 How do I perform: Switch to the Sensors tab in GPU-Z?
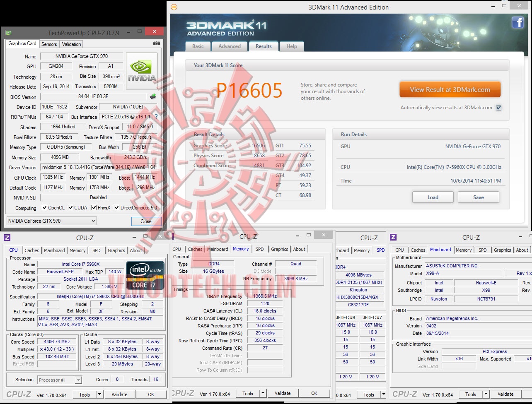[x=49, y=44]
